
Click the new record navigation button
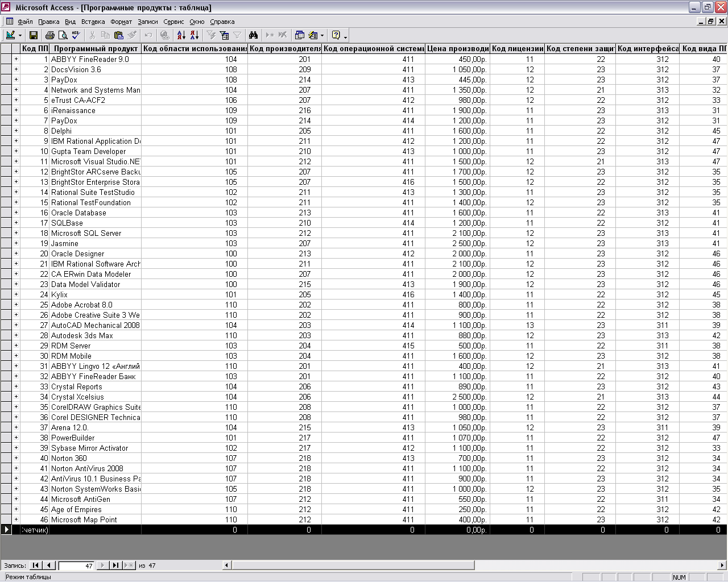129,565
